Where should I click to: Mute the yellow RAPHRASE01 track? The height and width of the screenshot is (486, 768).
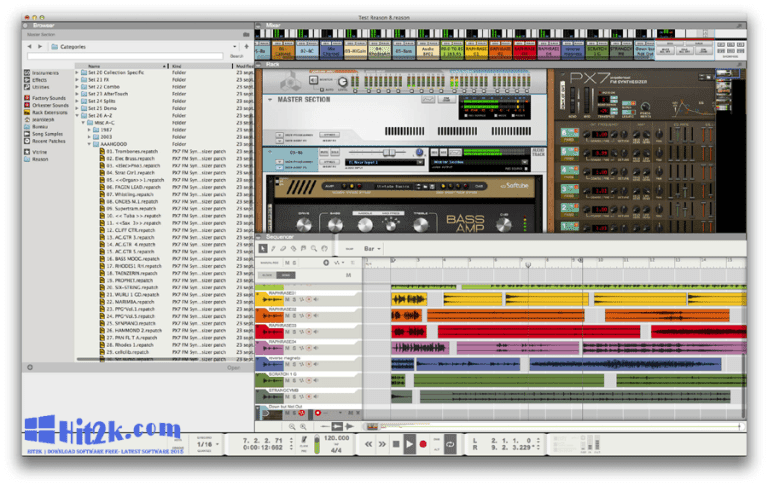(x=288, y=299)
